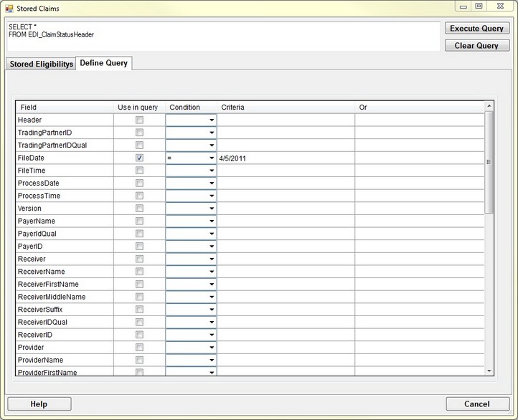518x420 pixels.
Task: Open the Version condition dropdown
Action: (x=212, y=209)
